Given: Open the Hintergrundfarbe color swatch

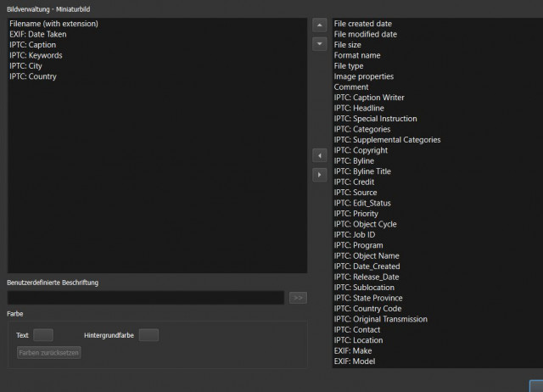Looking at the screenshot, I should point(149,335).
